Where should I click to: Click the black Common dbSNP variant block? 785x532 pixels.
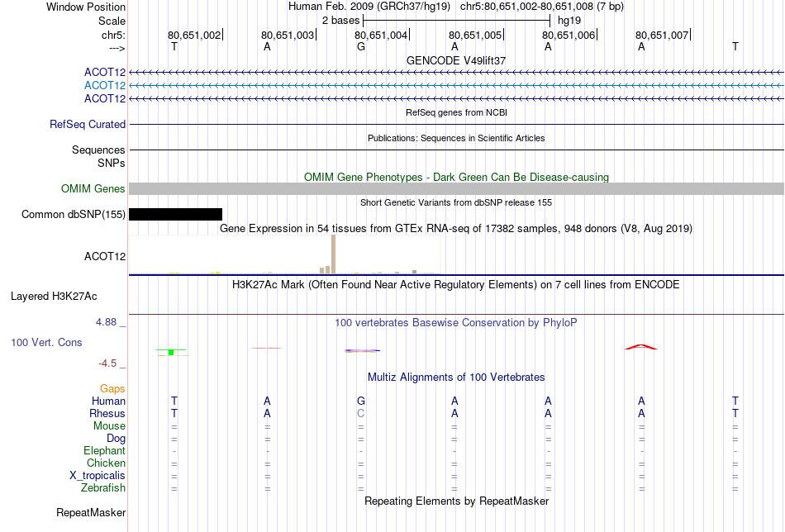pyautogui.click(x=176, y=214)
